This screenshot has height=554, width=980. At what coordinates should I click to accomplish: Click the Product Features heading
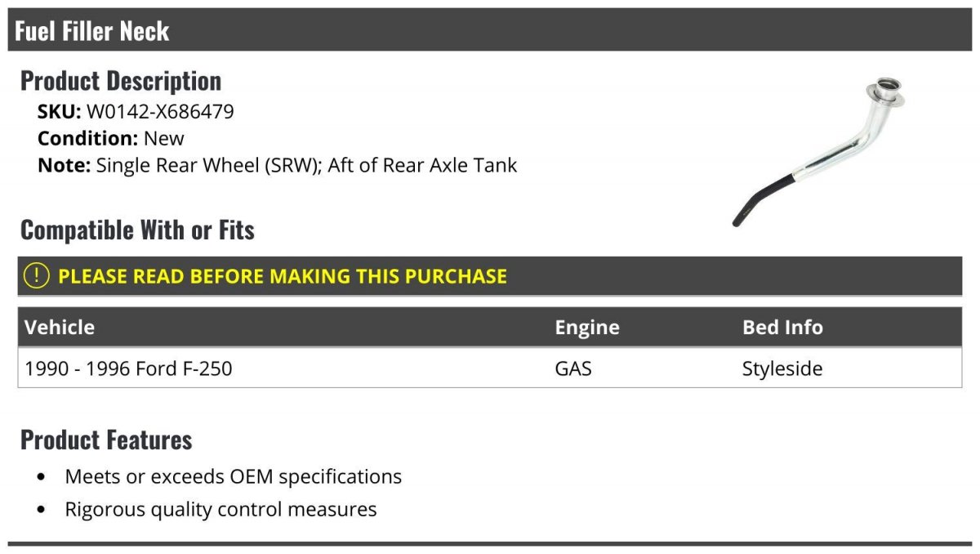[x=106, y=440]
